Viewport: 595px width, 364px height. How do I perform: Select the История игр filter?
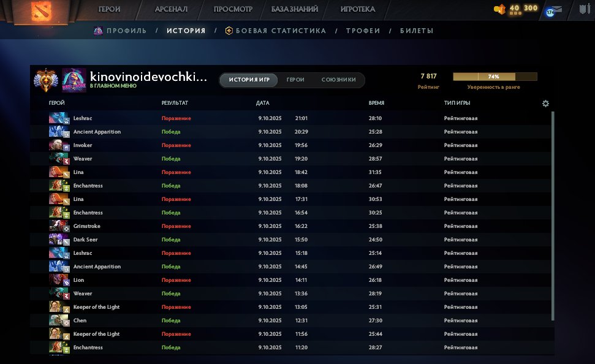[249, 80]
